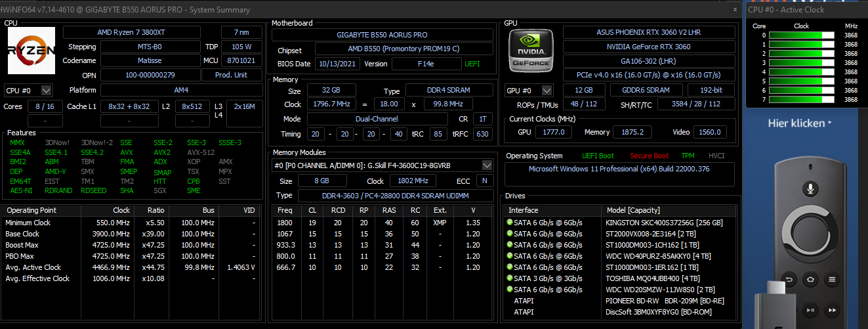Click the status icon of the WDC WD20SMZW-11JW8S0 drive
Image resolution: width=868 pixels, height=329 pixels.
tap(510, 290)
